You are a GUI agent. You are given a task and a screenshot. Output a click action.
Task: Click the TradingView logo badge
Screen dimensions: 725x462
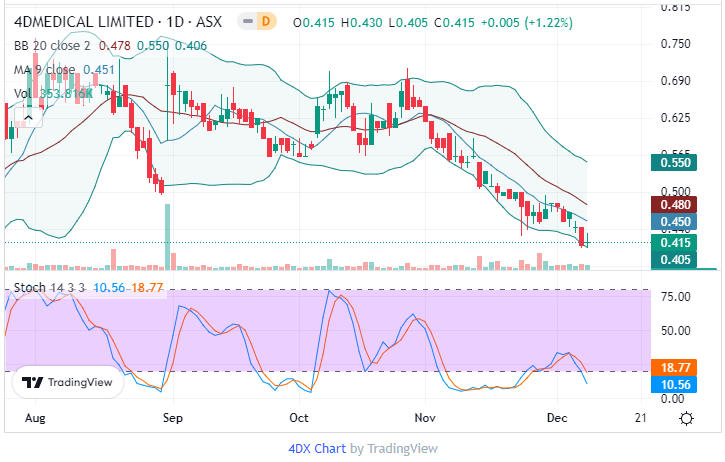58,382
